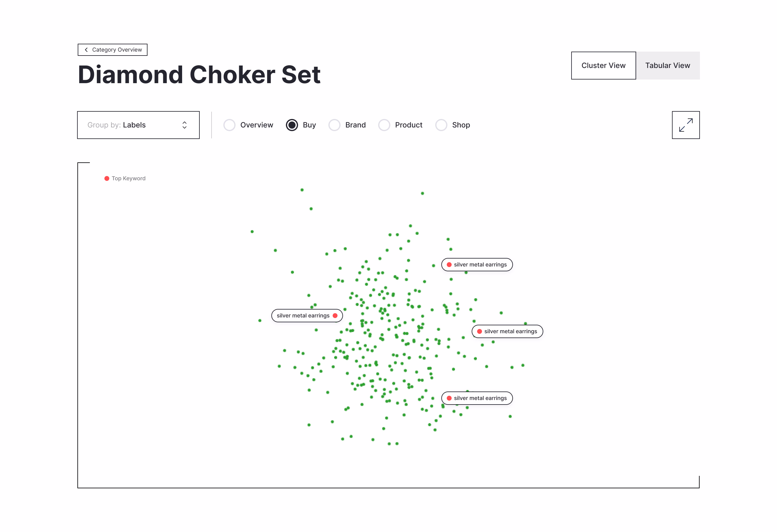
Task: Click red dot in upper silver metal earrings label
Action: click(x=449, y=265)
